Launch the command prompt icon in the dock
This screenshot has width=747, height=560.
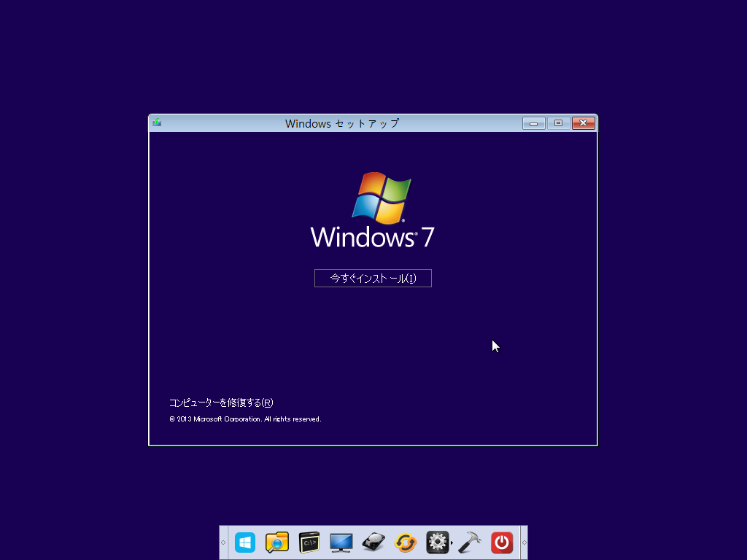[x=309, y=542]
